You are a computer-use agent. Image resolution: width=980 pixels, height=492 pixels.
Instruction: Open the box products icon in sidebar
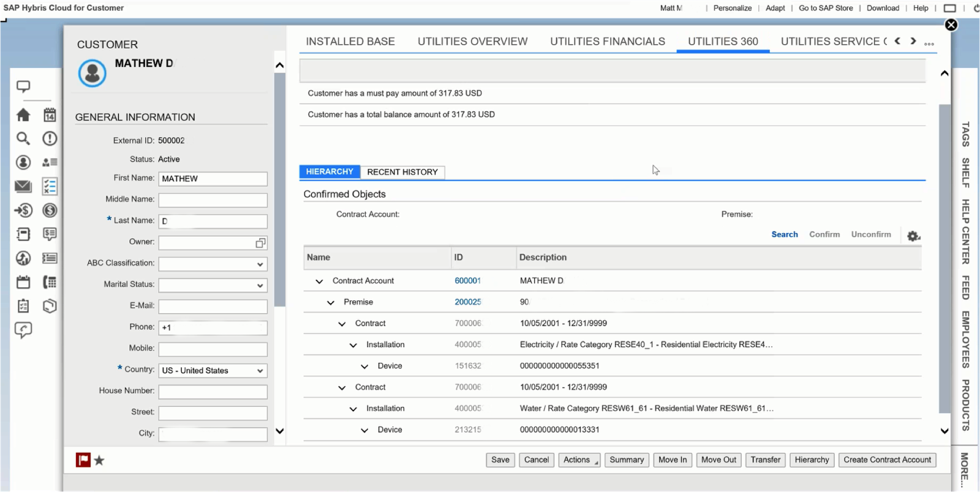(x=50, y=306)
